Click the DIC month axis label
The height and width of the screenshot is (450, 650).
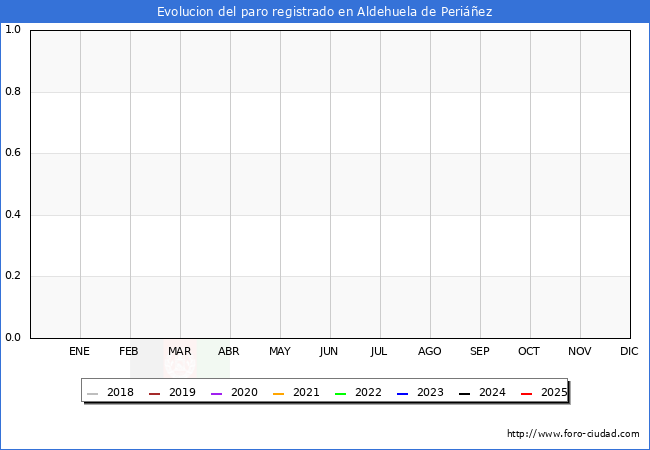pos(629,351)
